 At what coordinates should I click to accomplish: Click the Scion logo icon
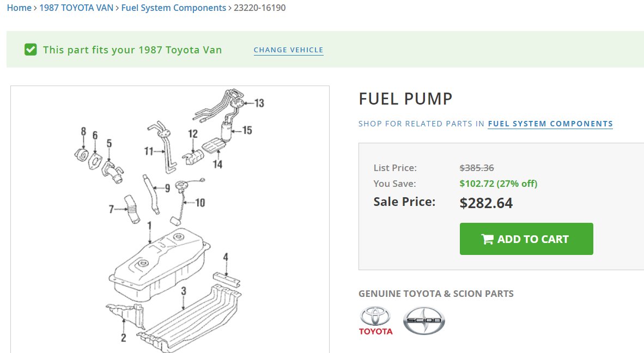[424, 320]
